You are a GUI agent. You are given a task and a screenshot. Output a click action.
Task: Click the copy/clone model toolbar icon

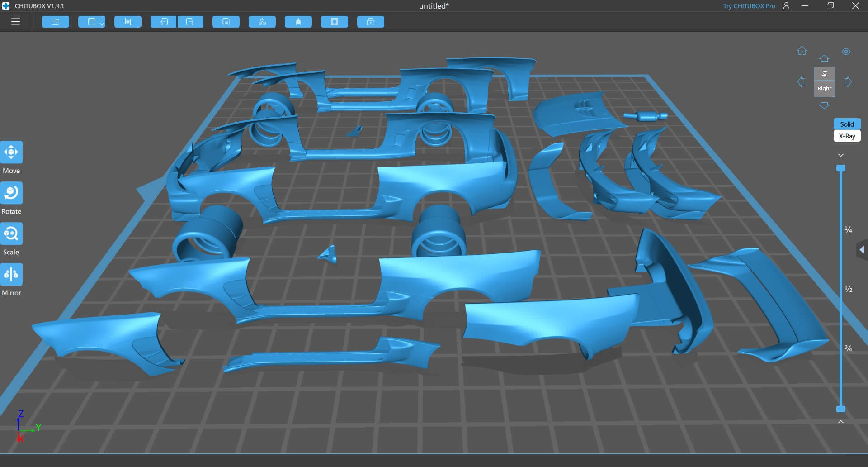pos(226,22)
